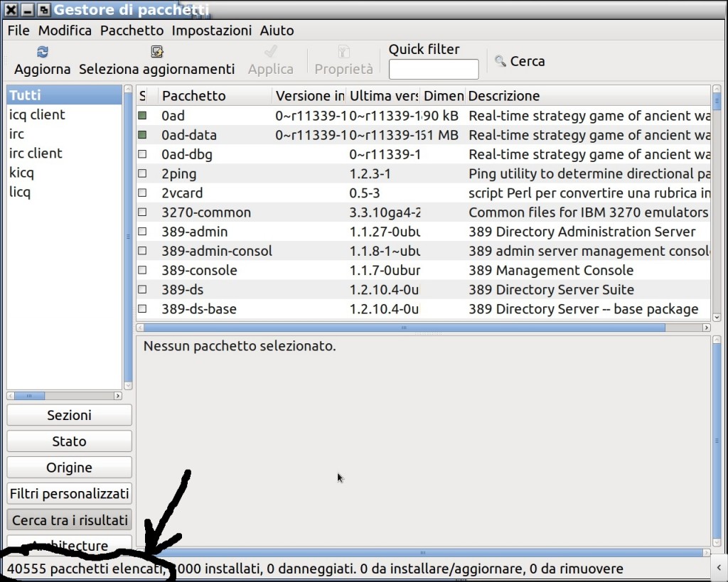Select Tutti in the category list
The height and width of the screenshot is (582, 728).
click(64, 95)
